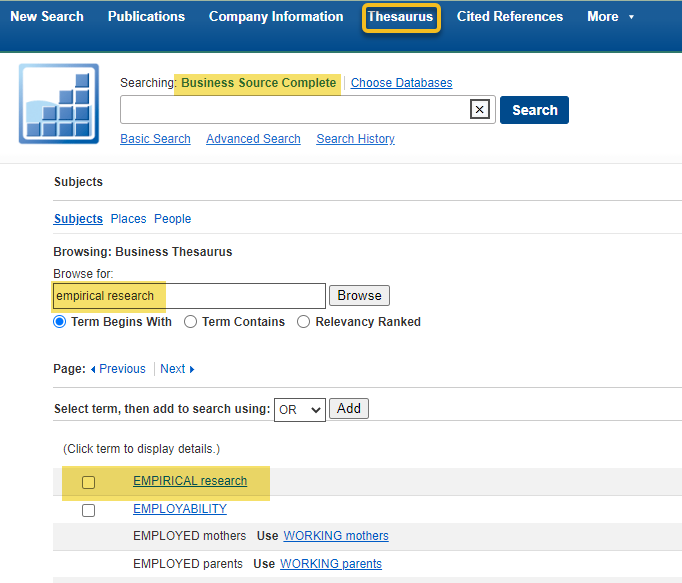Select the Relevancy Ranked radio option

coord(304,322)
